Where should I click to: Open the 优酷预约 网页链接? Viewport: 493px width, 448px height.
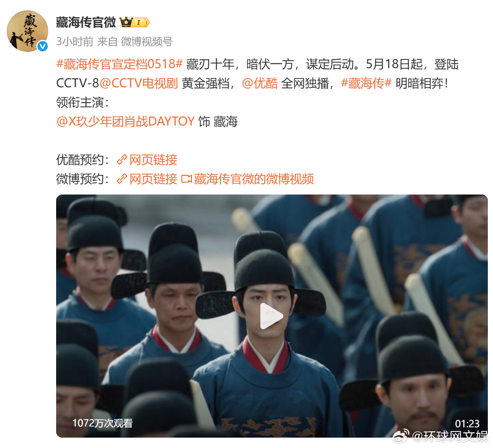[x=153, y=160]
